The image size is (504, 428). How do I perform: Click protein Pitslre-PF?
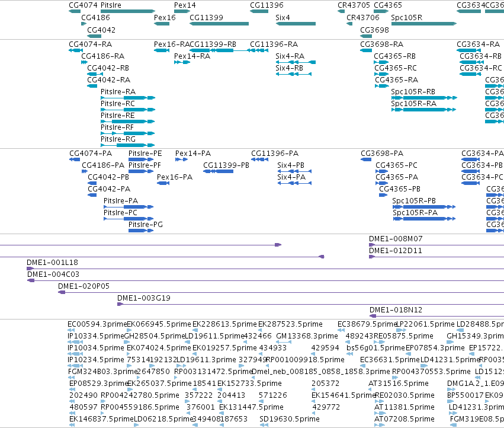point(145,165)
